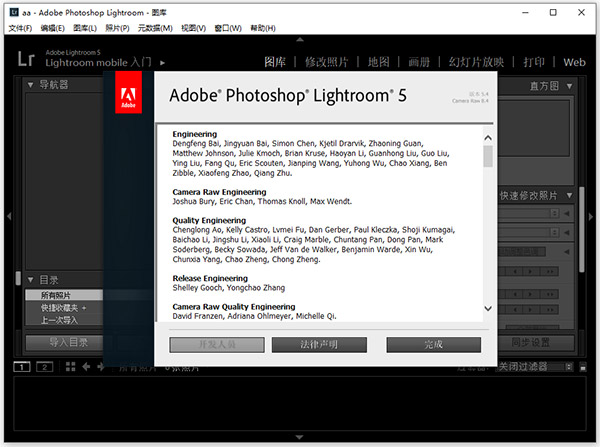Select 所有照片 in the catalog
The image size is (600, 447).
point(64,295)
